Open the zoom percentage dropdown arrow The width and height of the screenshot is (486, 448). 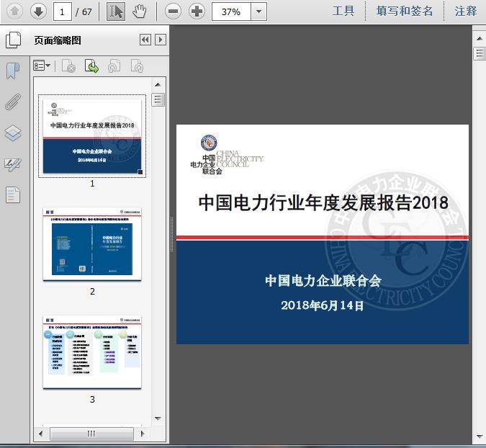(x=258, y=12)
